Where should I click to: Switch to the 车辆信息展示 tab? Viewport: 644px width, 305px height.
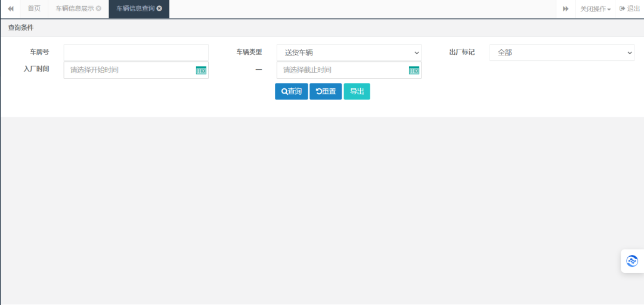pos(75,8)
